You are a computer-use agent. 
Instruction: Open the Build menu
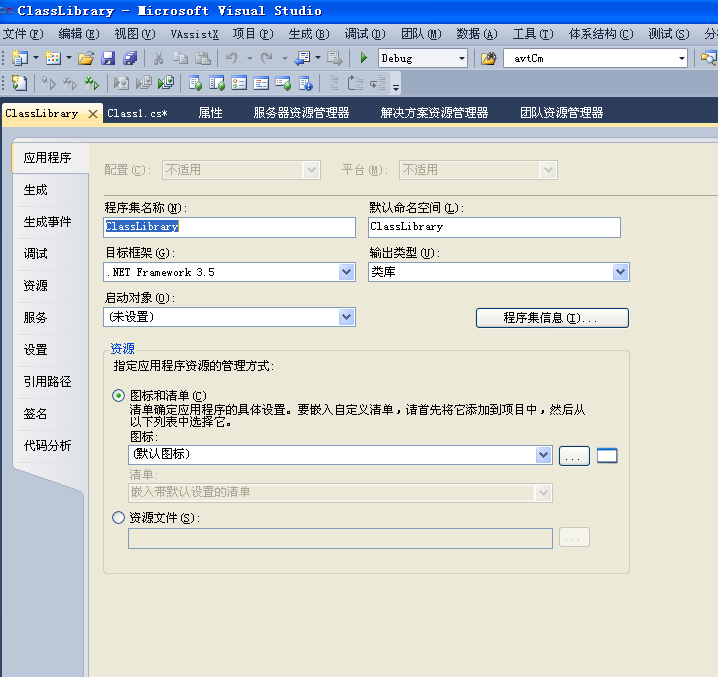309,34
